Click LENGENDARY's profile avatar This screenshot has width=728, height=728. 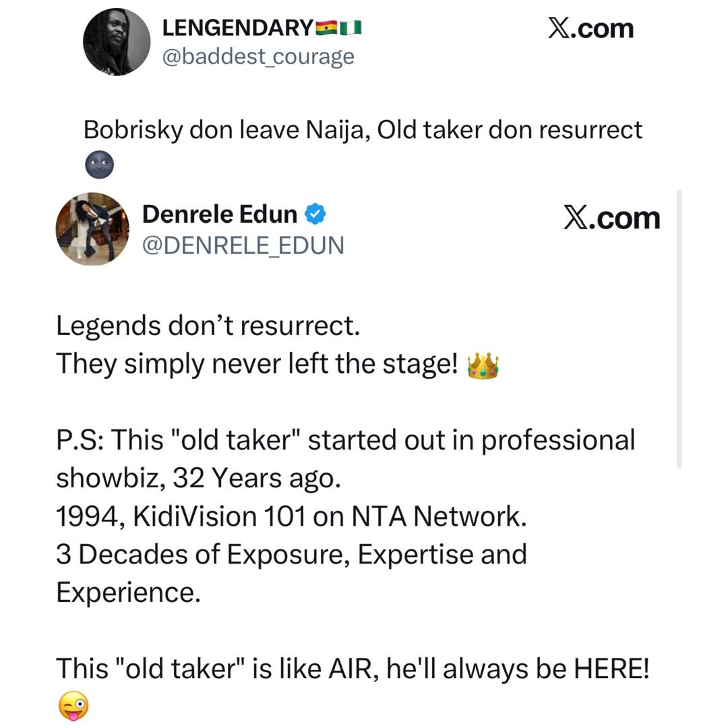[117, 42]
